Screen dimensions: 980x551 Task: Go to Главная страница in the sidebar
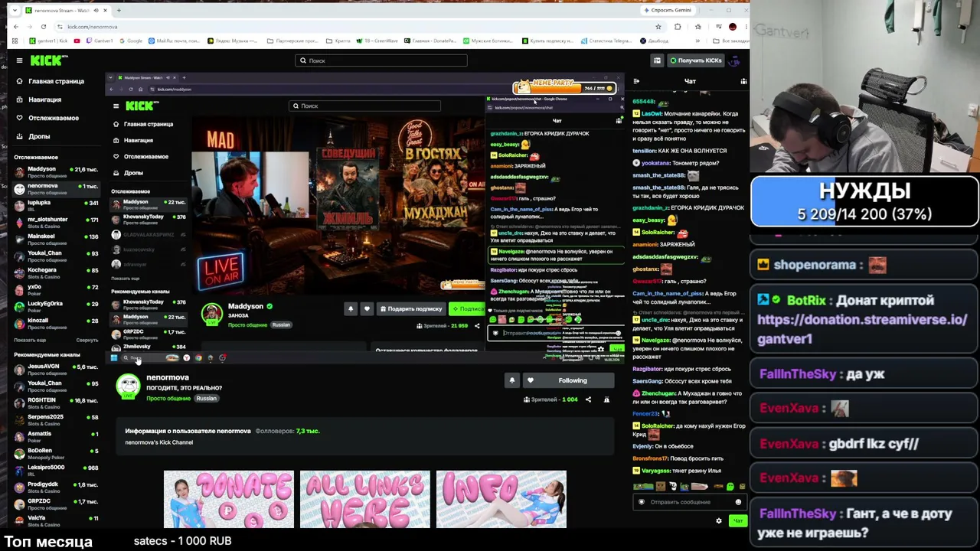click(50, 81)
